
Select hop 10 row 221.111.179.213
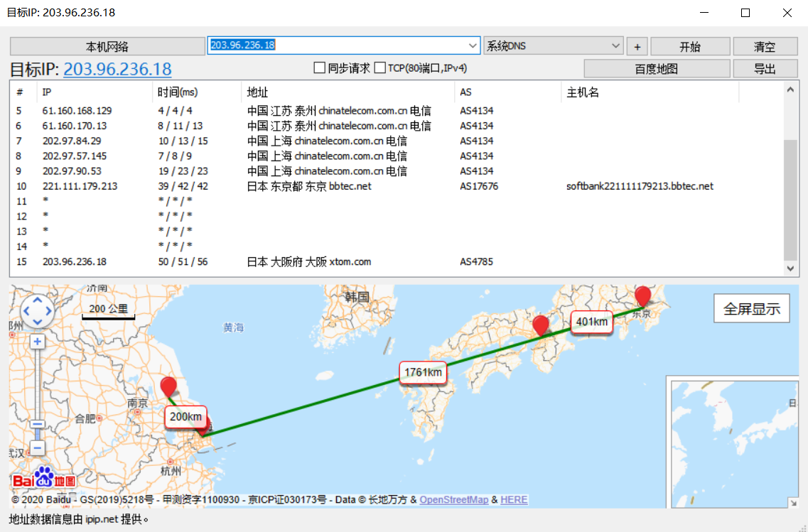pyautogui.click(x=79, y=186)
